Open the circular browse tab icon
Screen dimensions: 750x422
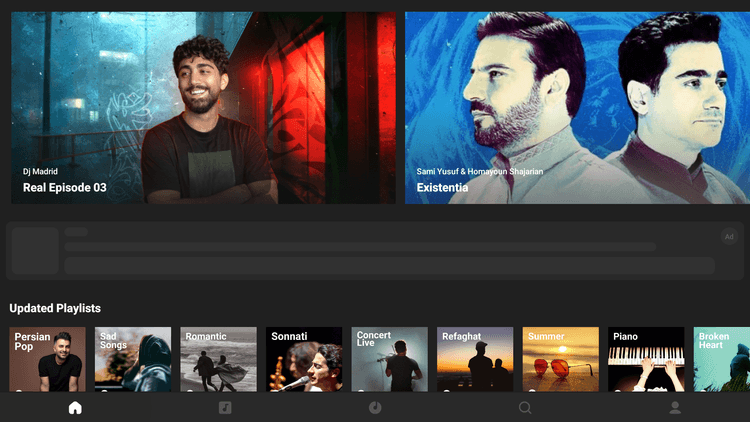375,408
